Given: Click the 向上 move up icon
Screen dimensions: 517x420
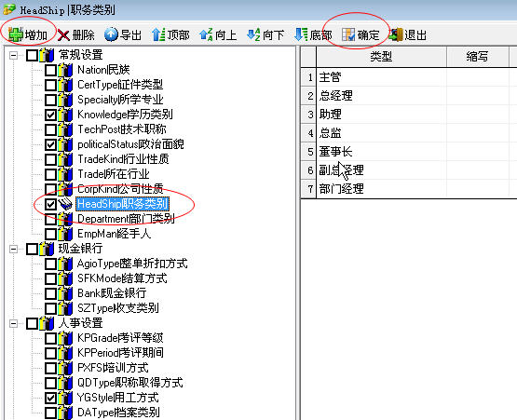Looking at the screenshot, I should point(206,34).
